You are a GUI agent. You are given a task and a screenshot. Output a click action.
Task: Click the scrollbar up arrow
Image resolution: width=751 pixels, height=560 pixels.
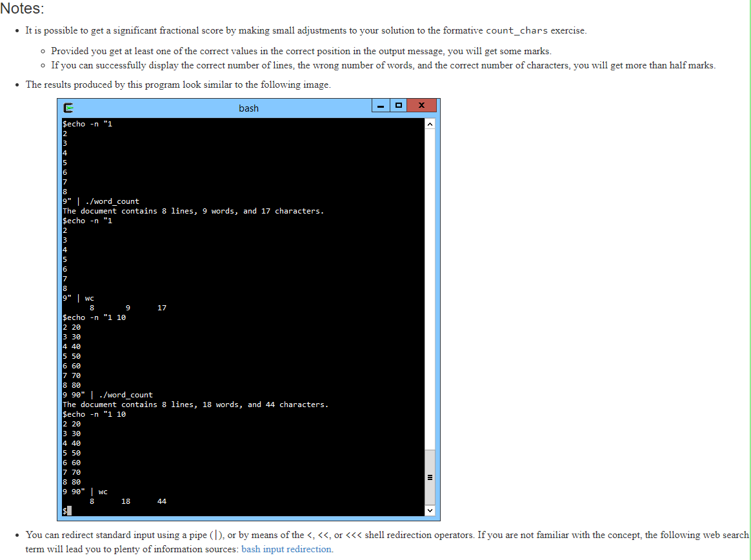(430, 123)
